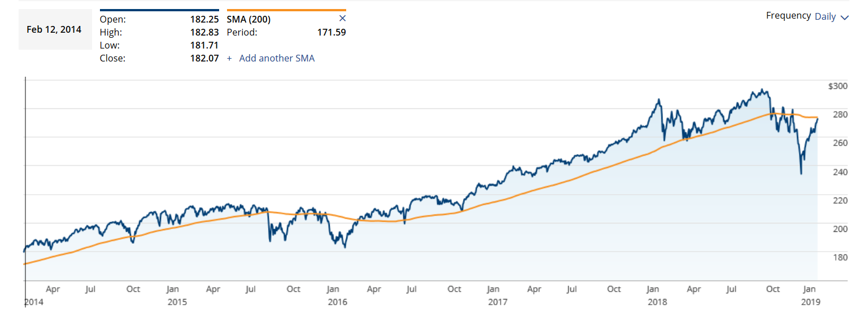Click the 2016 year marker on the axis
The width and height of the screenshot is (868, 321).
pos(337,302)
